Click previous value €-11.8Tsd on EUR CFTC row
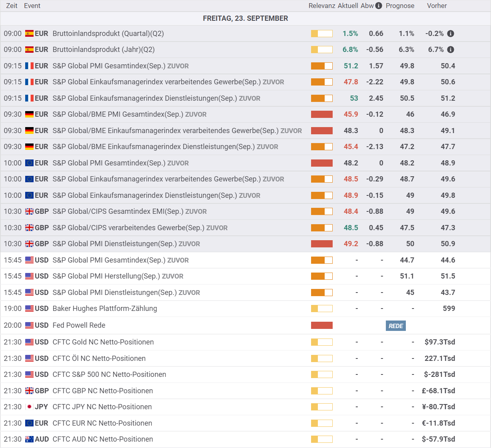 click(438, 423)
